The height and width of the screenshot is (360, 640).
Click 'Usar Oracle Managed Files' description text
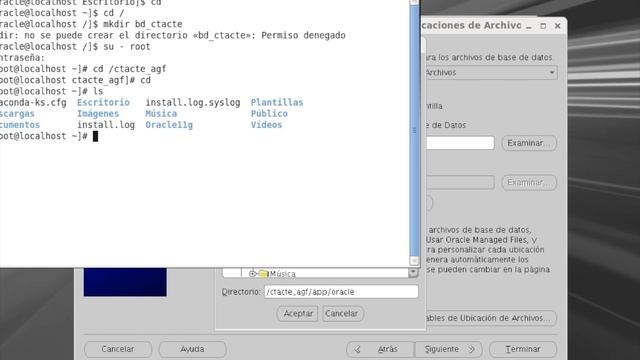click(481, 240)
